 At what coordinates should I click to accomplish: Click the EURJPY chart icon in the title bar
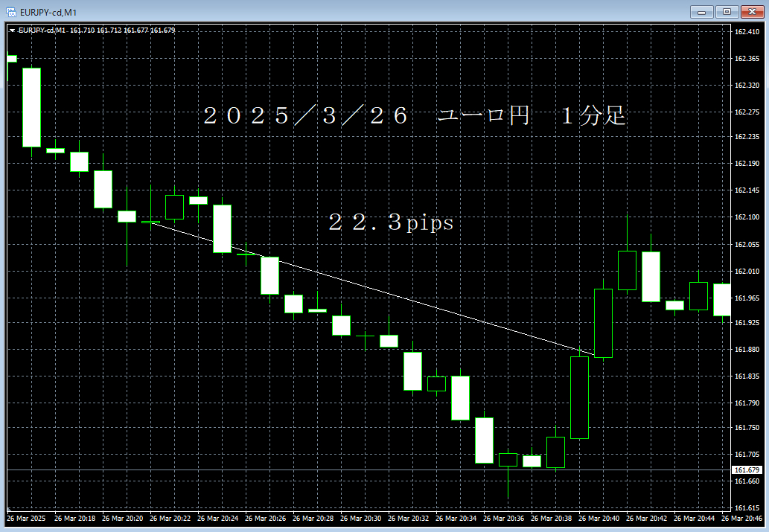[x=9, y=11]
